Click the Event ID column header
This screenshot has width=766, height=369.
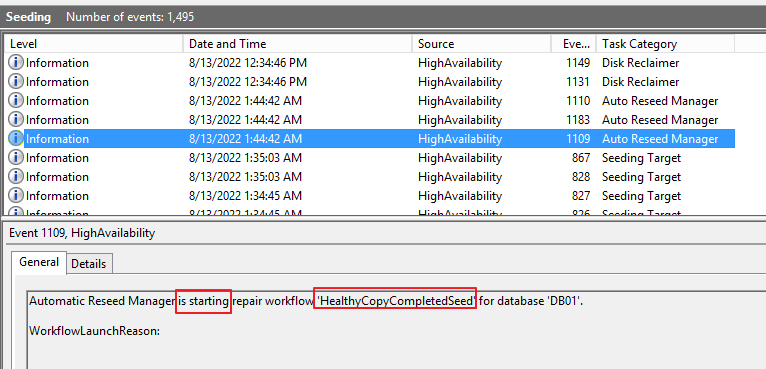coord(574,44)
